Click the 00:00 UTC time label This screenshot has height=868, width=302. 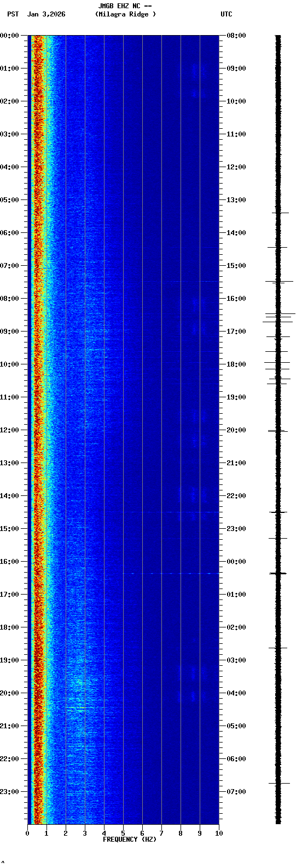click(x=236, y=562)
